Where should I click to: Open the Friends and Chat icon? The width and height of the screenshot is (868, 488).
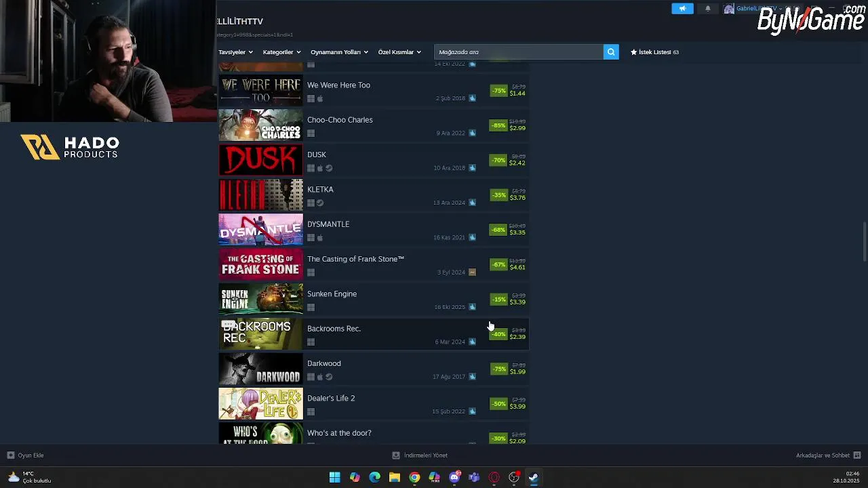pyautogui.click(x=857, y=455)
